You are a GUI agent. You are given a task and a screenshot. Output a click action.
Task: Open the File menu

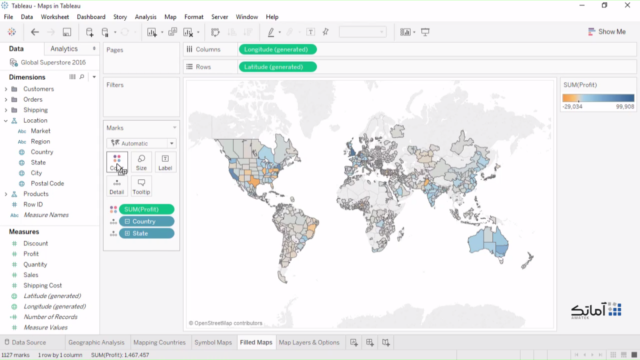8,17
